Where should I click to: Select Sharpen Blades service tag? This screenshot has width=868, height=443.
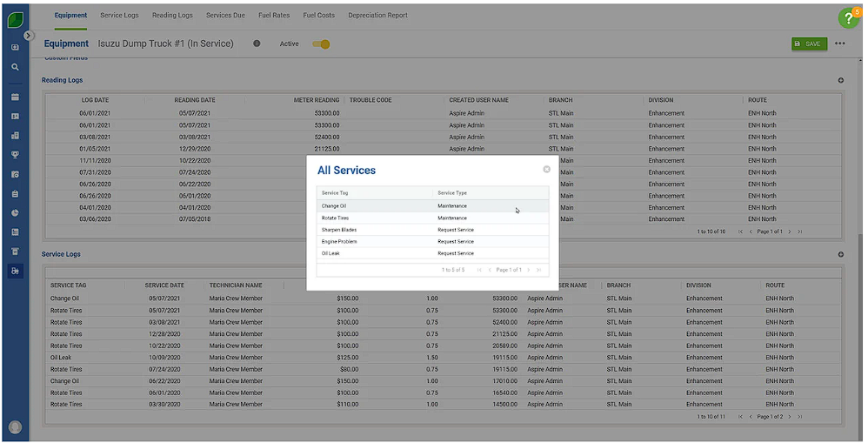pyautogui.click(x=339, y=230)
